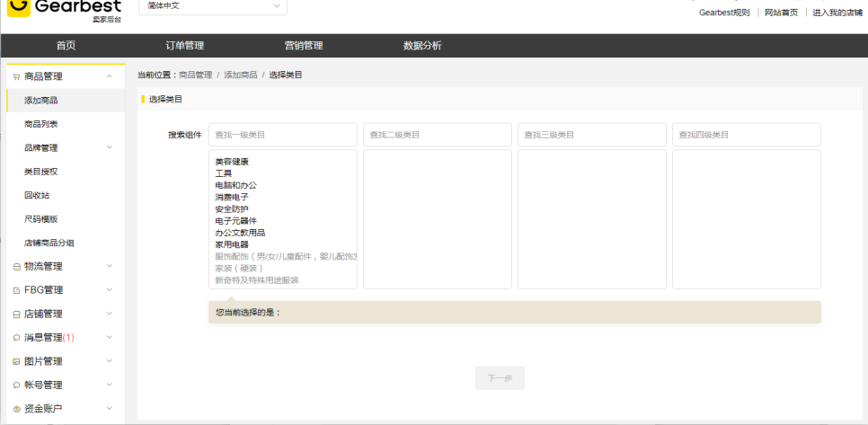Expand the 资金账户 chevron
Image resolution: width=868 pixels, height=425 pixels.
[109, 409]
